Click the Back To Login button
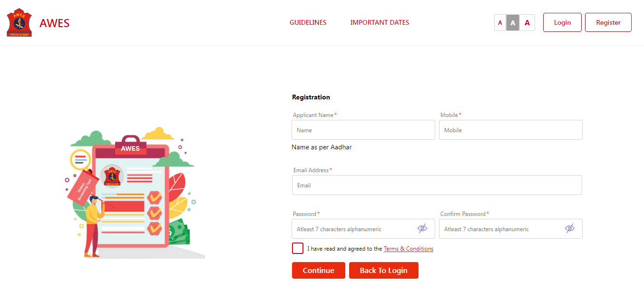Image resolution: width=644 pixels, height=302 pixels. pos(383,270)
